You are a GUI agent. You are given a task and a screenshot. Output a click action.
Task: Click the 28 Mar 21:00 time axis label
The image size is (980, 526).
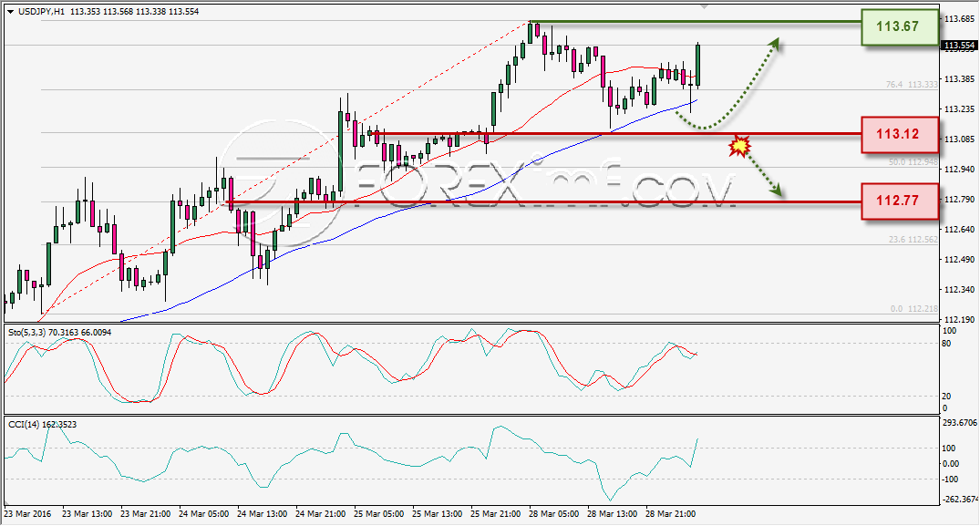pos(671,514)
